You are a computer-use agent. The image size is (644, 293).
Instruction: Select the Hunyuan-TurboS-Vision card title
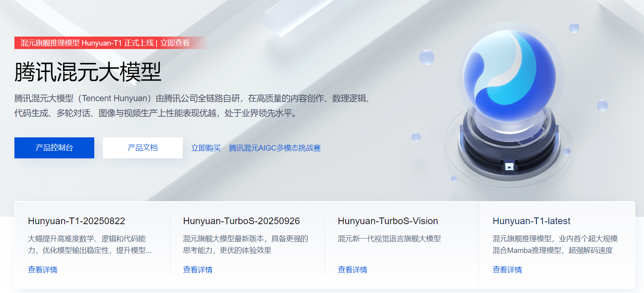(388, 221)
